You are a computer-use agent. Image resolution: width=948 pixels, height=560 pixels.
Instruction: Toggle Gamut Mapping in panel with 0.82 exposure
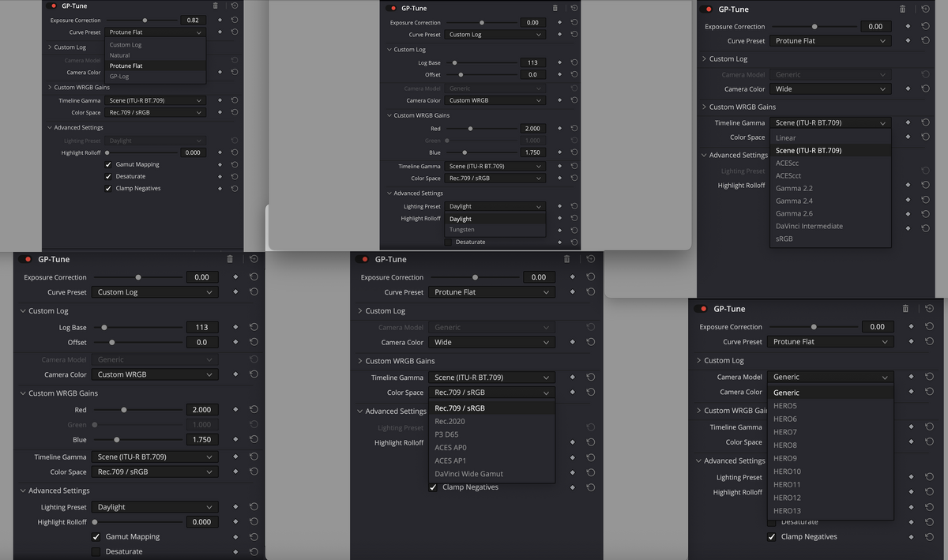(x=108, y=164)
